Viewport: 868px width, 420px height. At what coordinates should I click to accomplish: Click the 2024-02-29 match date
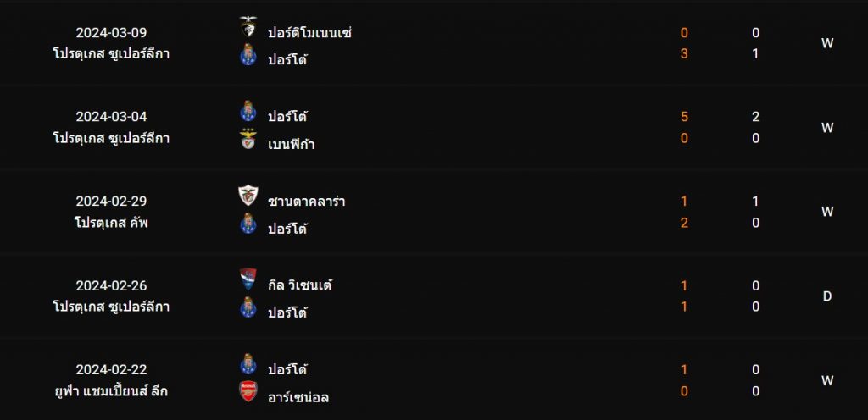[111, 202]
